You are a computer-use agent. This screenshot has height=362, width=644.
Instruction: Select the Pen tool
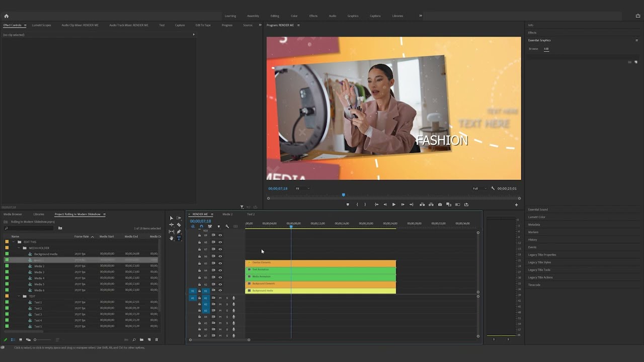(179, 232)
